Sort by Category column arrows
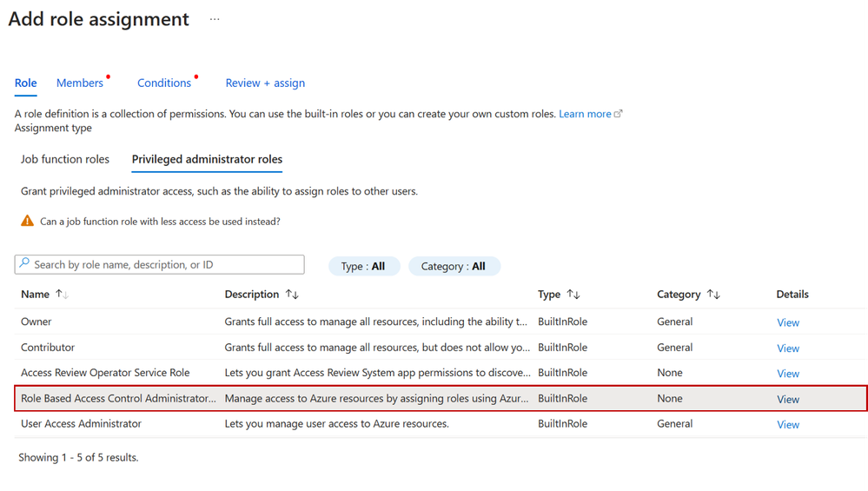This screenshot has height=491, width=868. pyautogui.click(x=713, y=295)
